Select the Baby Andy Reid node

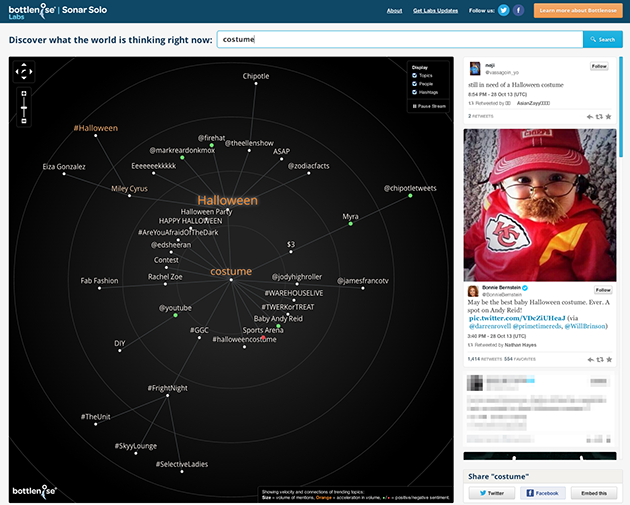(278, 318)
